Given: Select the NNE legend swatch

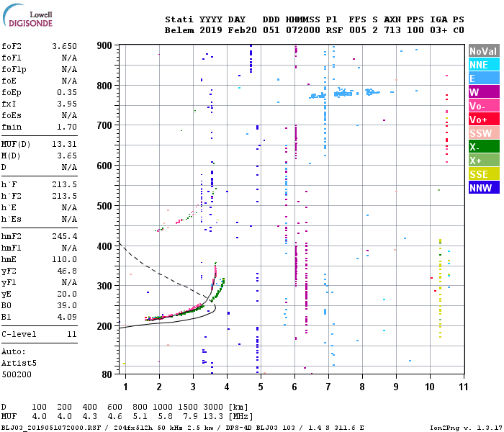Looking at the screenshot, I should 484,65.
